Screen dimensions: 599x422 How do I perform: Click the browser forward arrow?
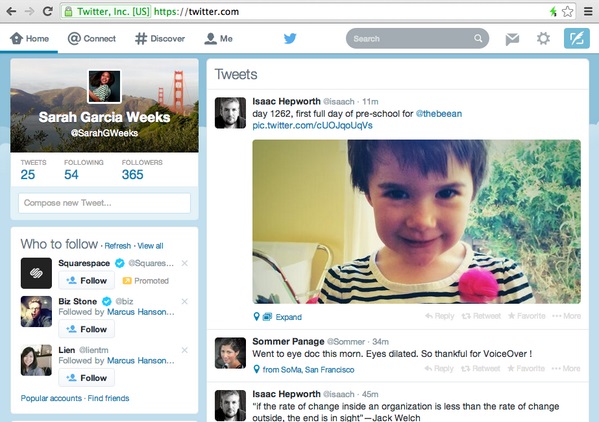pyautogui.click(x=29, y=11)
